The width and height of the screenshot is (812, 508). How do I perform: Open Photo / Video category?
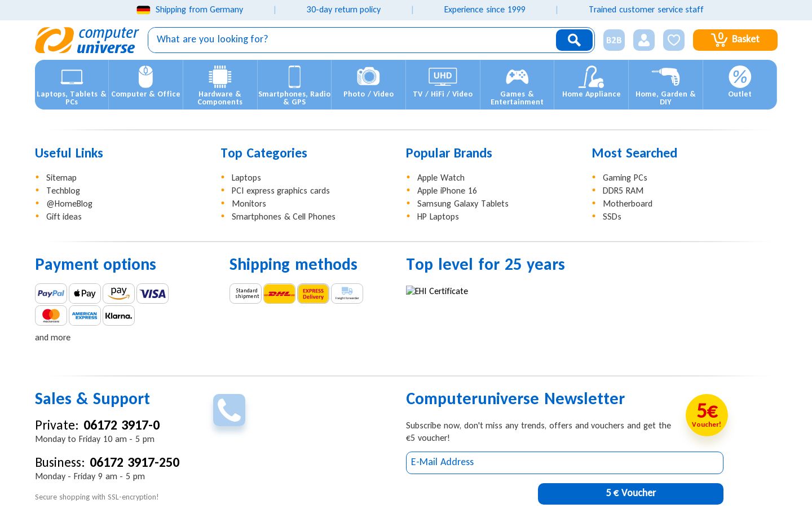click(x=368, y=85)
